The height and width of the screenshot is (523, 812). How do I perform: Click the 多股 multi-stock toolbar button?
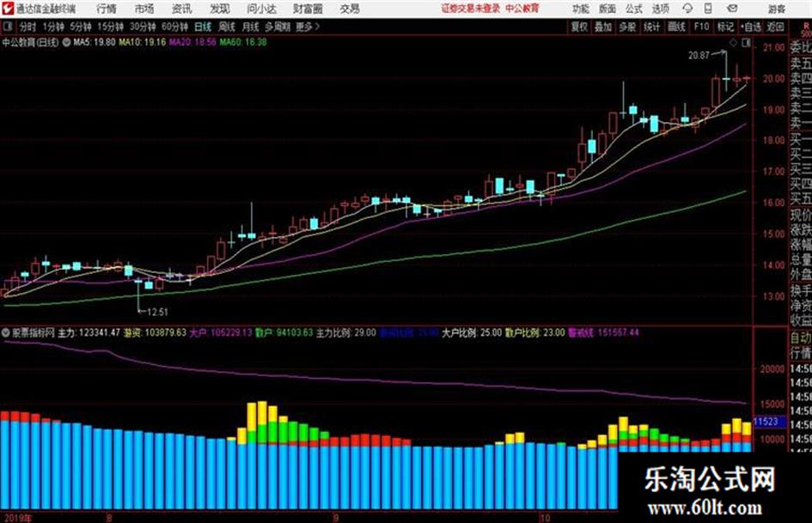[x=627, y=27]
